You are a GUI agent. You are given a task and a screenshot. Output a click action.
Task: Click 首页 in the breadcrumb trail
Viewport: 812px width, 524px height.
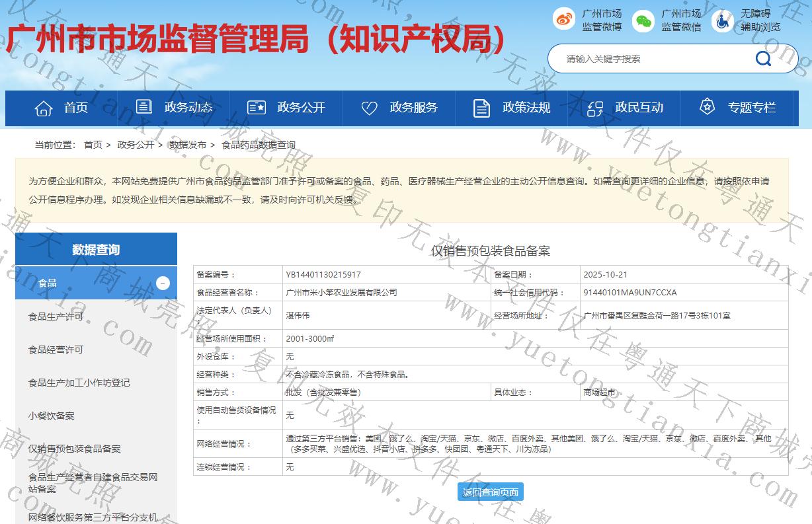pos(93,145)
